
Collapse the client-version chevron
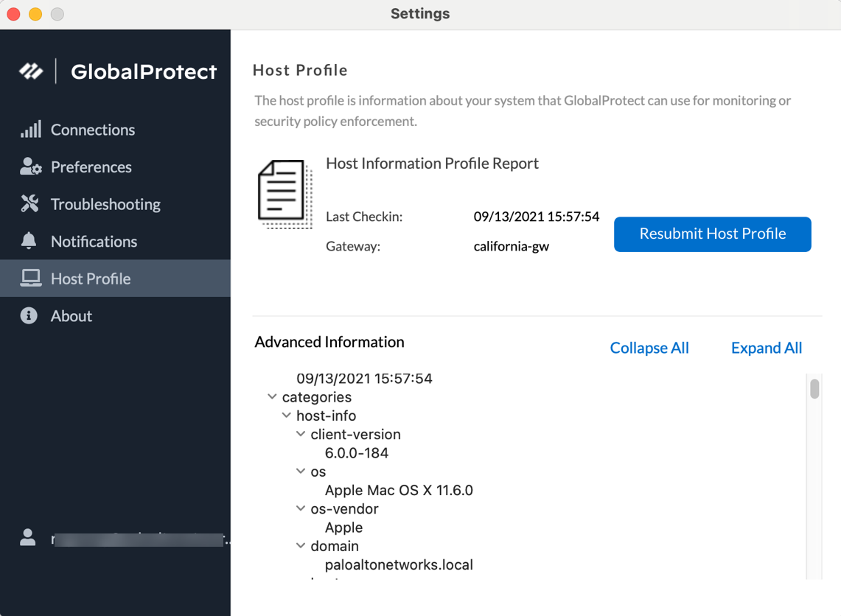[301, 434]
